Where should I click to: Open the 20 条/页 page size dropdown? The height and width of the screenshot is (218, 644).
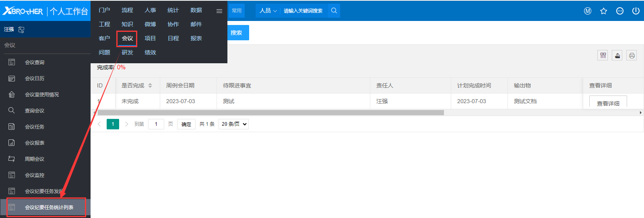coord(233,124)
